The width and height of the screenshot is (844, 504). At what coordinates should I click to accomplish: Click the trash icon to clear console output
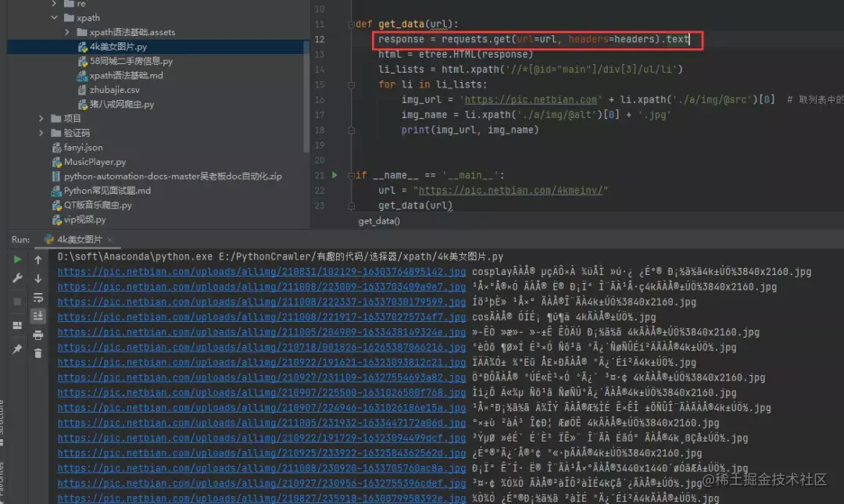coord(38,353)
